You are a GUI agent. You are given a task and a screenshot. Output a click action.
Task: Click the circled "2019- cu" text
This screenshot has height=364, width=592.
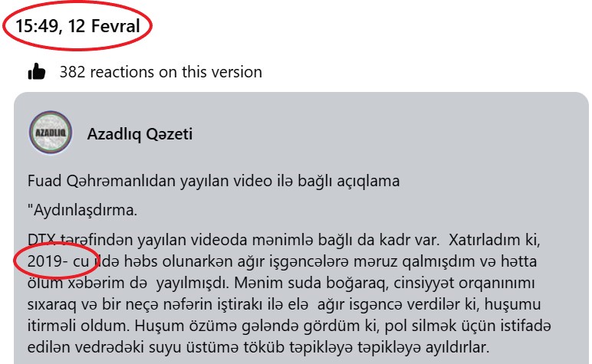(58, 261)
